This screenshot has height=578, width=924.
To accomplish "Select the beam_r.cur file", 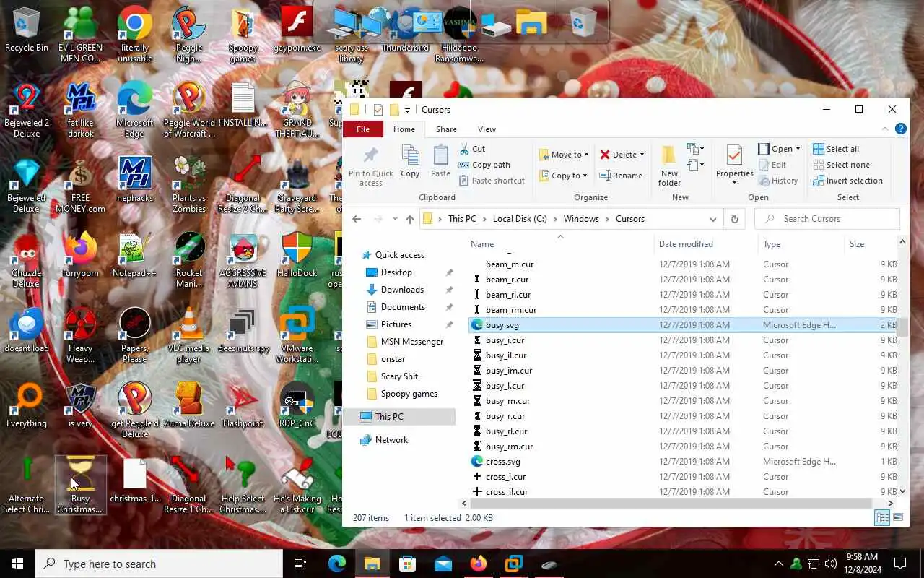I will 682,280.
